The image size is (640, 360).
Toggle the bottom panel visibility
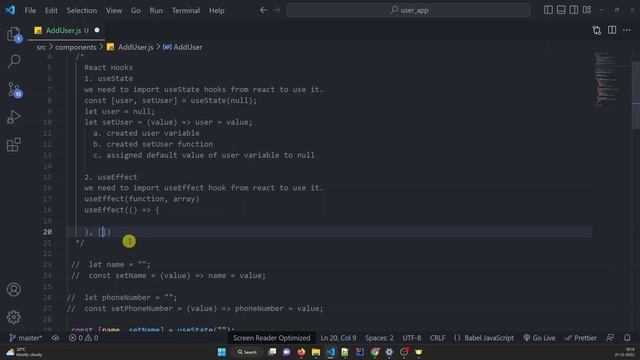[x=561, y=10]
